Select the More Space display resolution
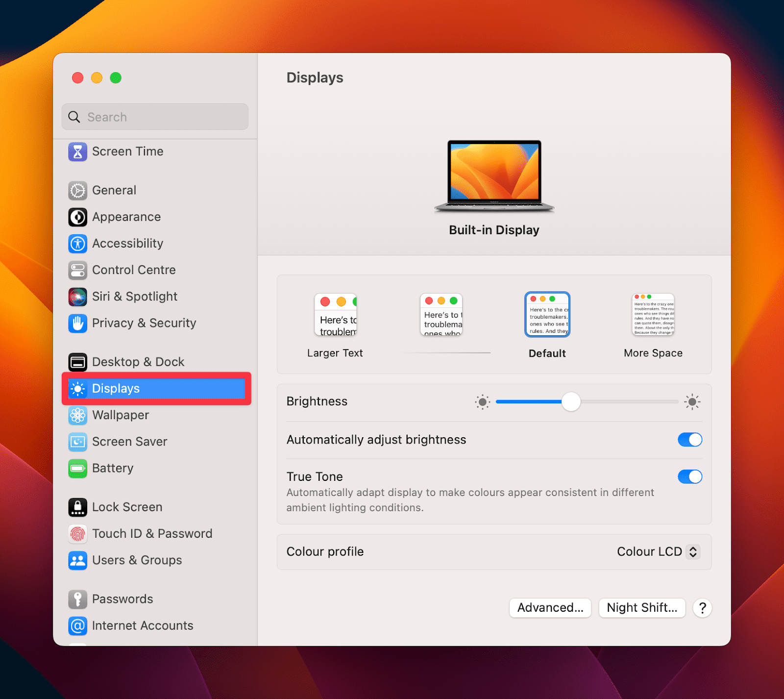The image size is (784, 699). pos(653,315)
